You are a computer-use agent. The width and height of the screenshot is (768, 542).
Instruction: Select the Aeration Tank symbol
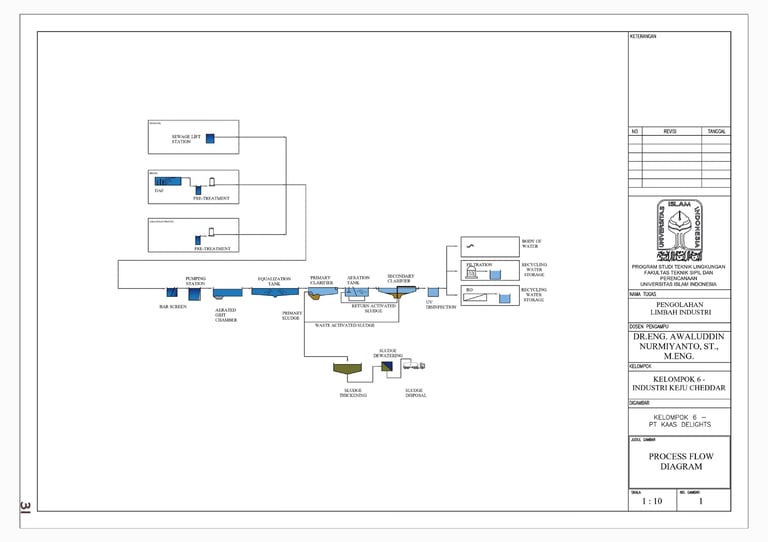pyautogui.click(x=357, y=292)
